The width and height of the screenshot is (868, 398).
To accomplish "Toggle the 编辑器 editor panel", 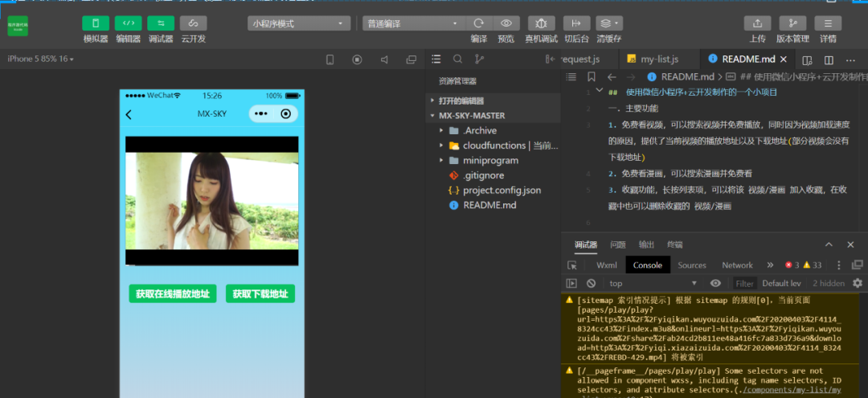I will click(128, 23).
